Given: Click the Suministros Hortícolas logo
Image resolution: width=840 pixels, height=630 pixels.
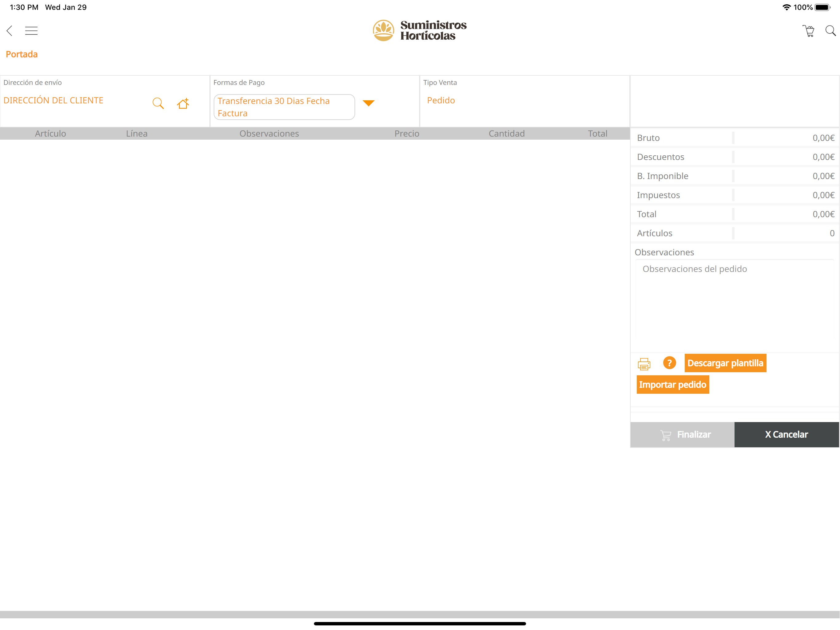Looking at the screenshot, I should click(x=419, y=30).
